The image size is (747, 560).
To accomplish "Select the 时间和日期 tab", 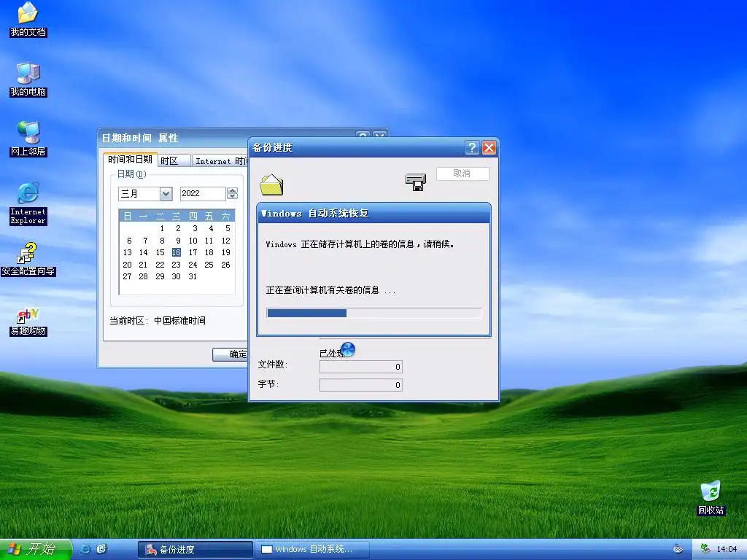I will [x=130, y=160].
